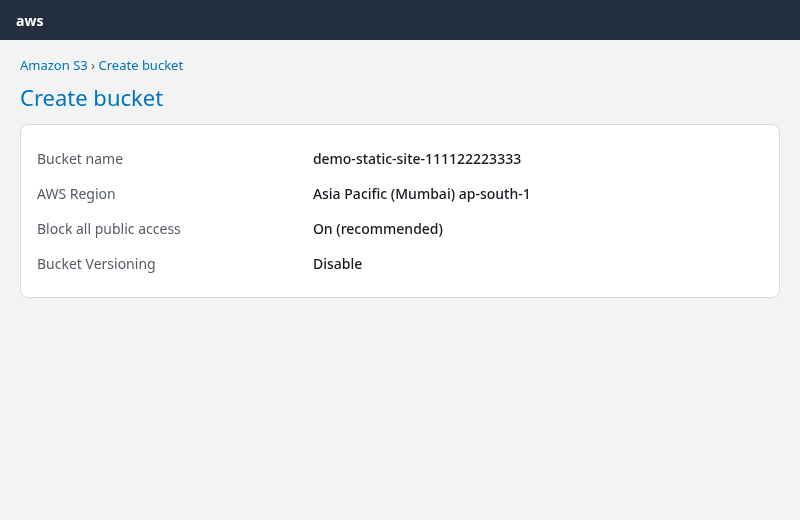Click the AWS Region label
The height and width of the screenshot is (520, 800).
click(76, 194)
